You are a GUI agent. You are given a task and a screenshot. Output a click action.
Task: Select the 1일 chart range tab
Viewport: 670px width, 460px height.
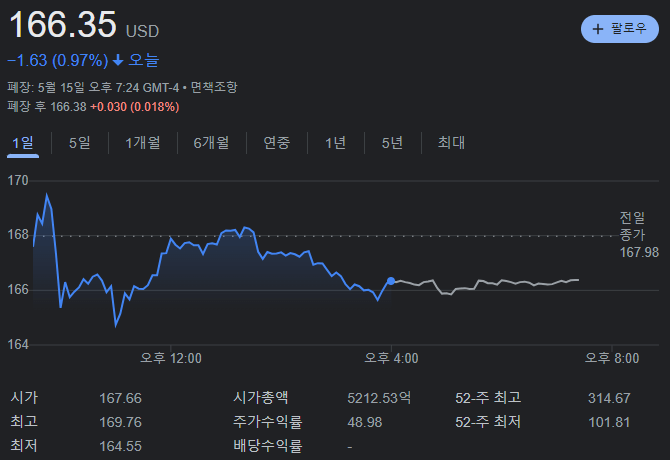[23, 143]
